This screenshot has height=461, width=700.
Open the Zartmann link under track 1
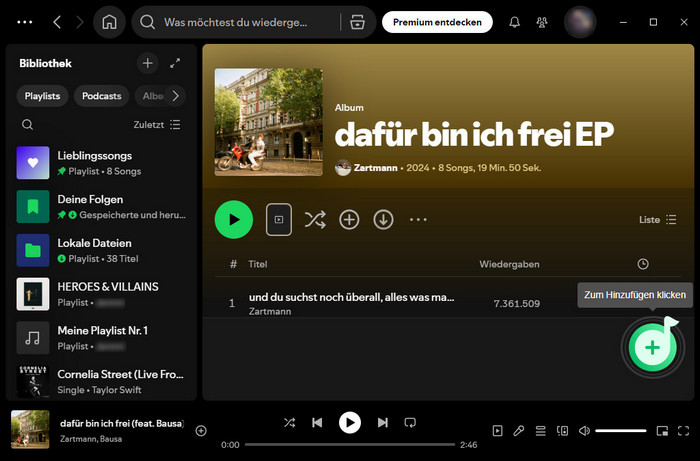[x=270, y=311]
